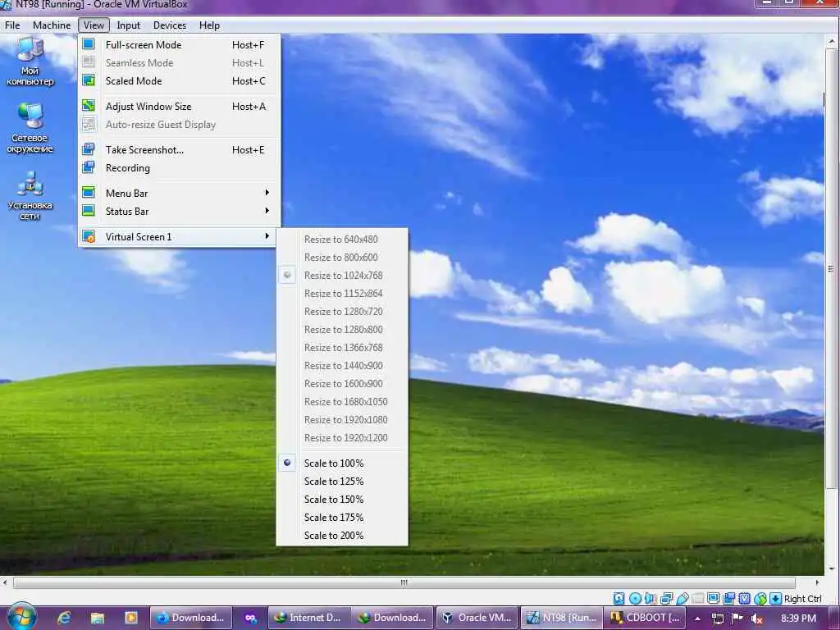This screenshot has width=840, height=630.
Task: Click the horizontal scrollbar thumb
Action: point(404,582)
